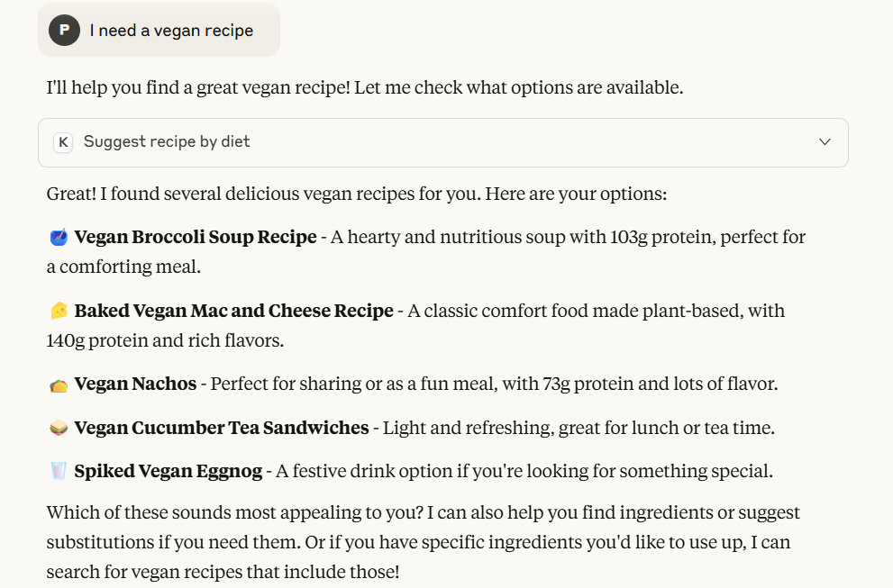The width and height of the screenshot is (893, 588).
Task: Select the 'I need a vegan recipe' message bubble
Action: [x=171, y=31]
